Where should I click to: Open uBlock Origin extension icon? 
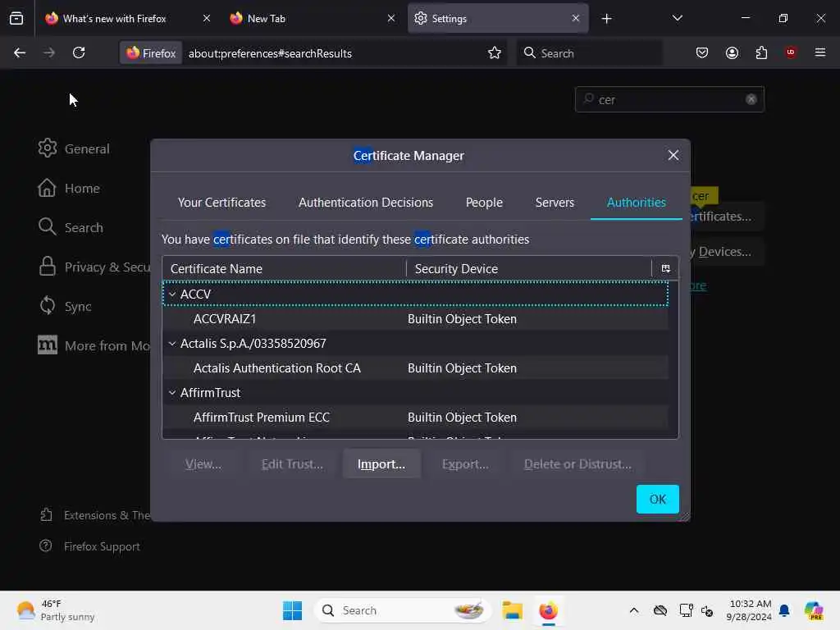point(791,52)
